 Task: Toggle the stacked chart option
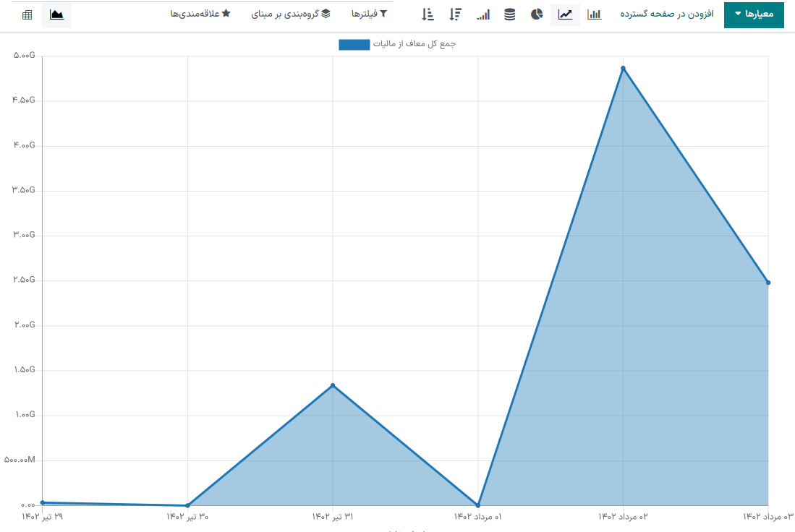pyautogui.click(x=510, y=14)
